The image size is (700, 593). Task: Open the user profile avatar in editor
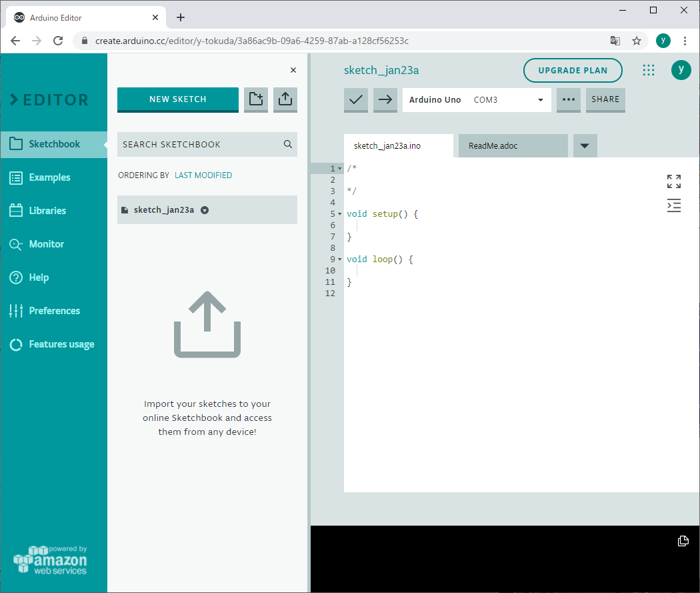[x=681, y=70]
